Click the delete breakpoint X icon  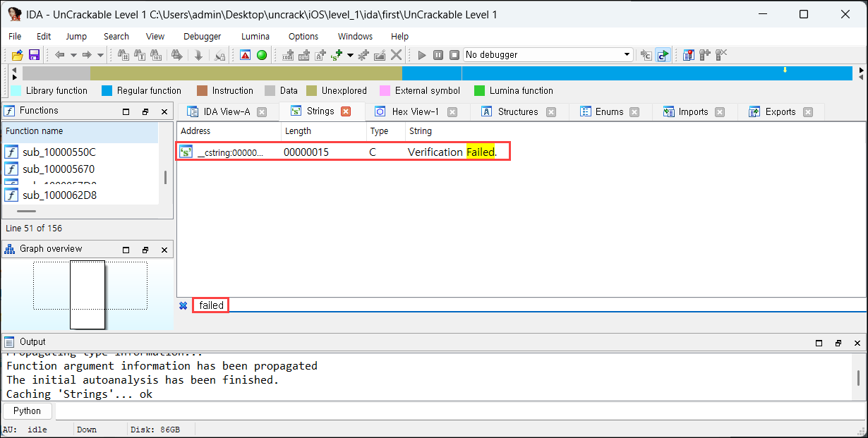point(721,55)
